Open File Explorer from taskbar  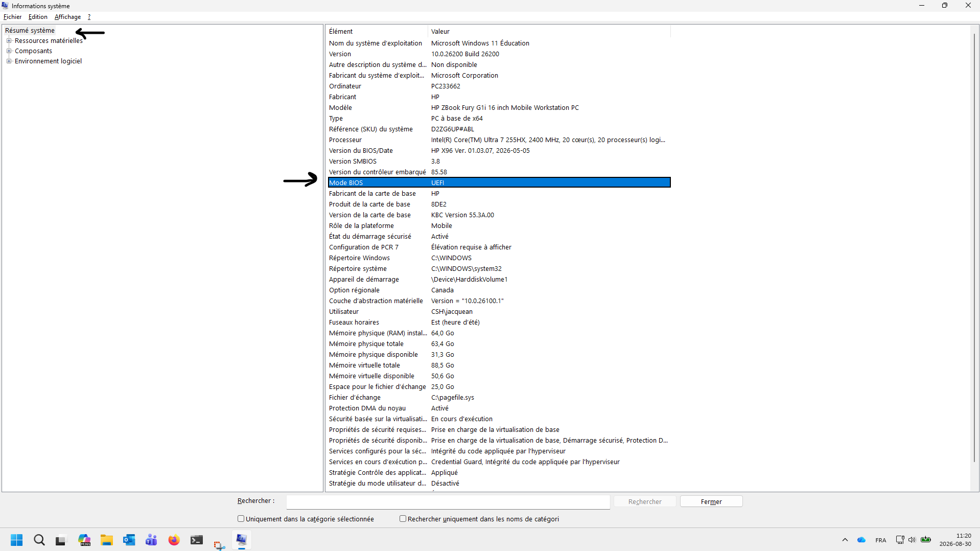107,540
